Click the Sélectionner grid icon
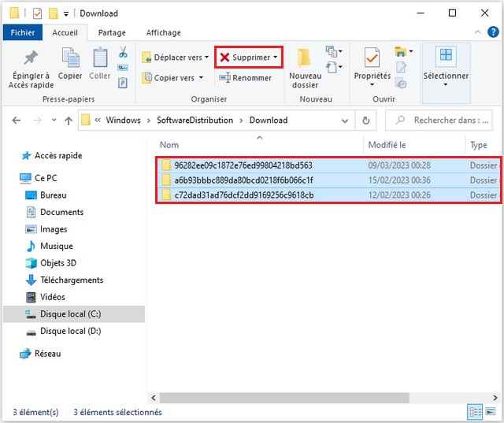The width and height of the screenshot is (504, 423). [446, 55]
